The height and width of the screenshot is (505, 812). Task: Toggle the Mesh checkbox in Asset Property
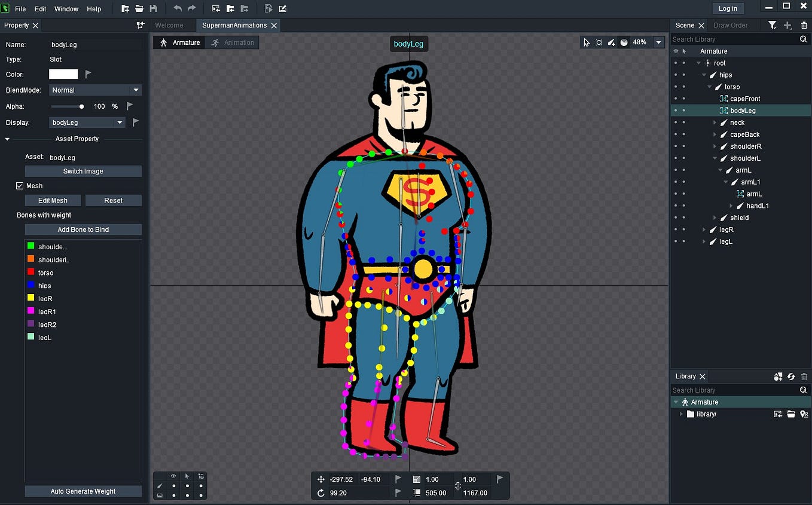click(x=19, y=185)
